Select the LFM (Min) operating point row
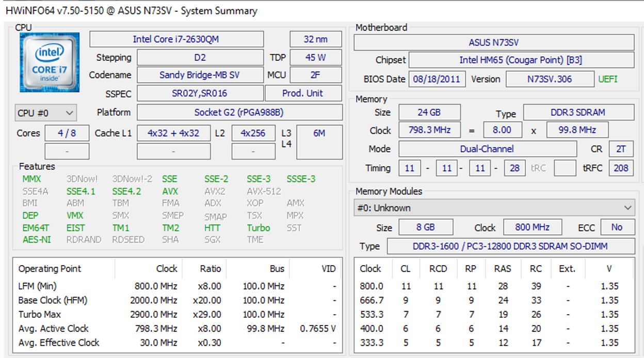The image size is (644, 358). coord(177,286)
